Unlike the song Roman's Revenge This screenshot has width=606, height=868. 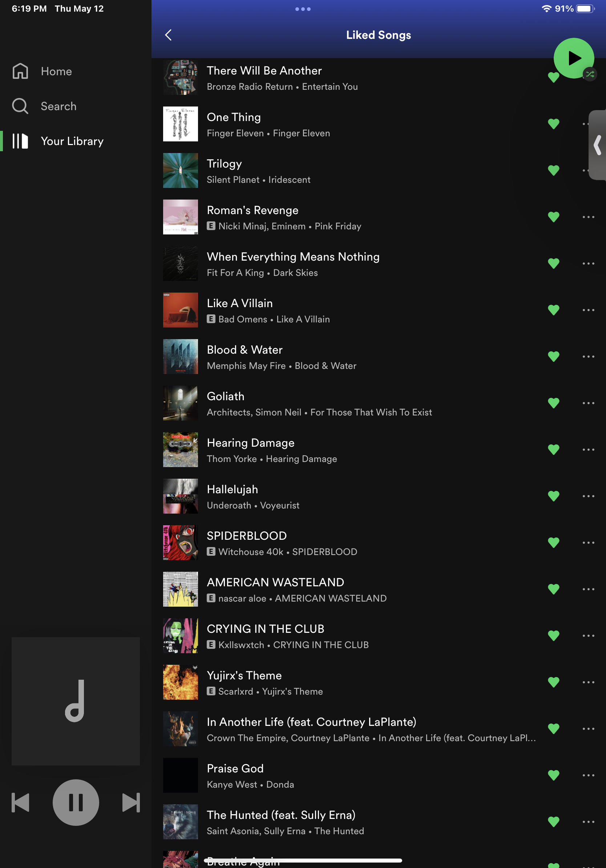(x=553, y=217)
